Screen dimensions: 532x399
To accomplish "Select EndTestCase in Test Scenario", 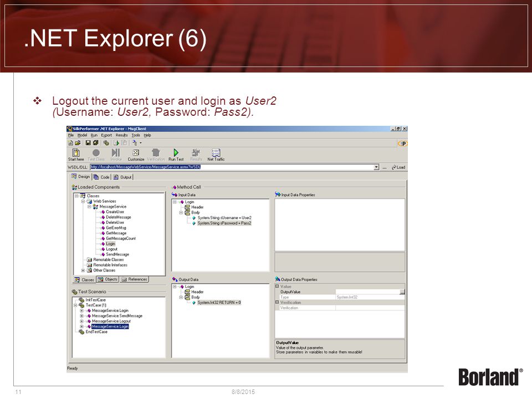I will point(96,332).
